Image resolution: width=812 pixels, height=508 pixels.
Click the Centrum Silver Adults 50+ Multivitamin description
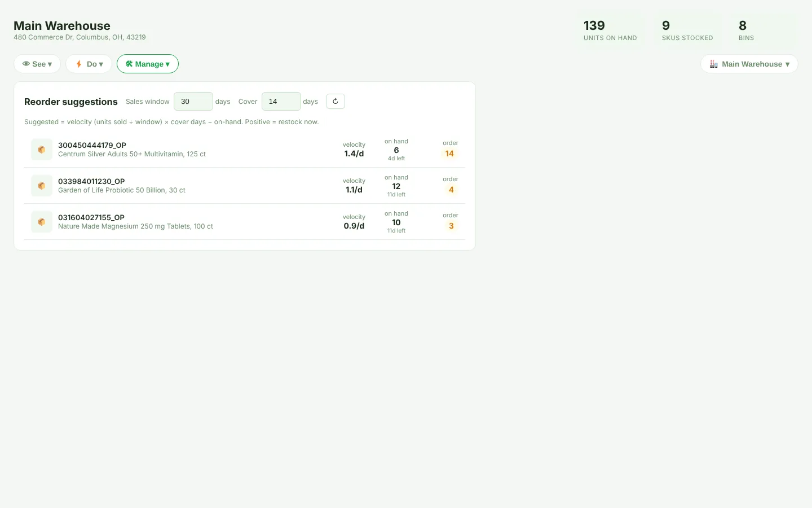tap(132, 154)
